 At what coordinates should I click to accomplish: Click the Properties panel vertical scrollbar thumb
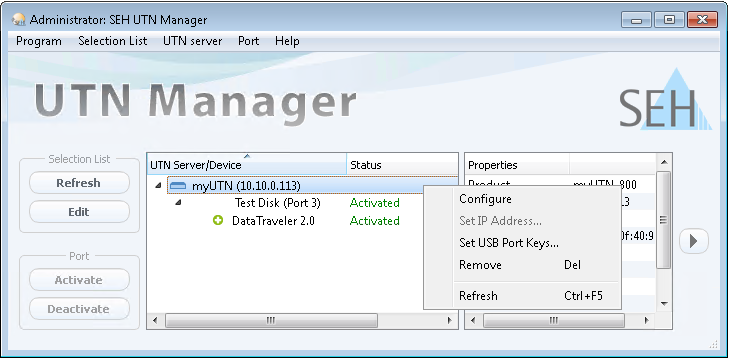click(x=664, y=220)
